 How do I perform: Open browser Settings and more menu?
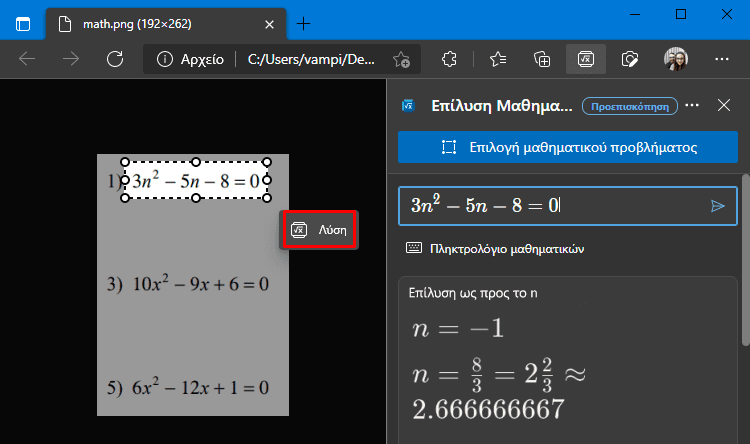tap(721, 59)
